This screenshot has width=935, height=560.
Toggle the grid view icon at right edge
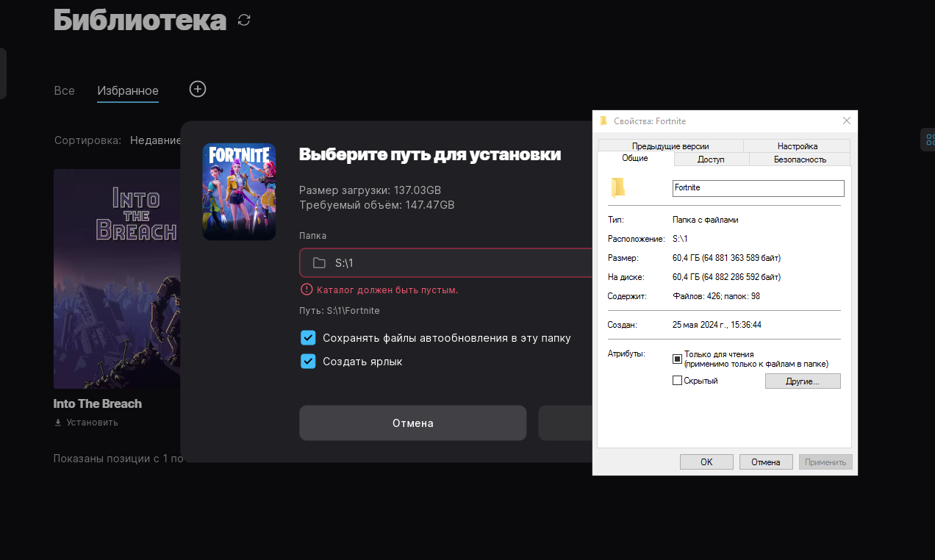click(931, 140)
